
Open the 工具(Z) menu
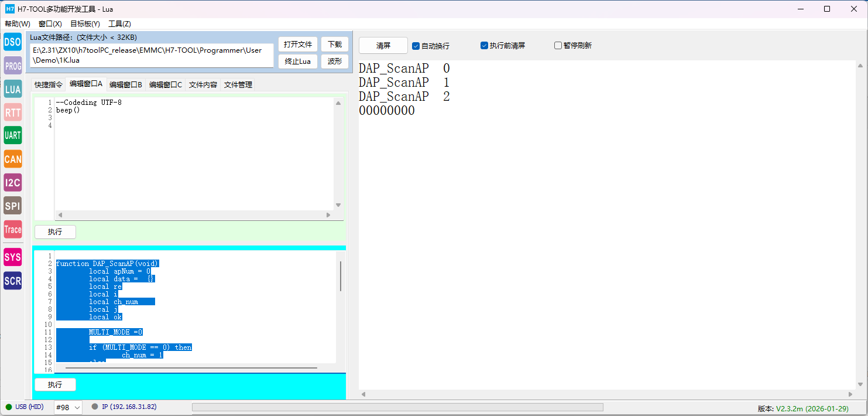(x=119, y=24)
